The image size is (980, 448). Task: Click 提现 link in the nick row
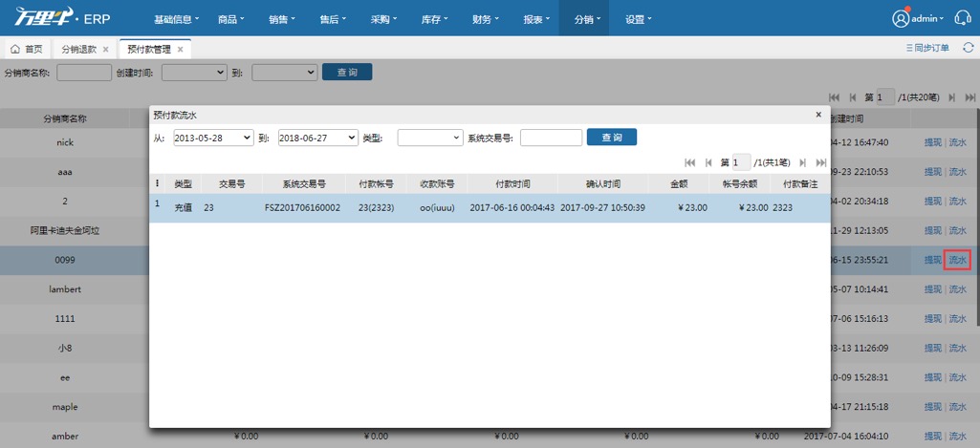933,142
